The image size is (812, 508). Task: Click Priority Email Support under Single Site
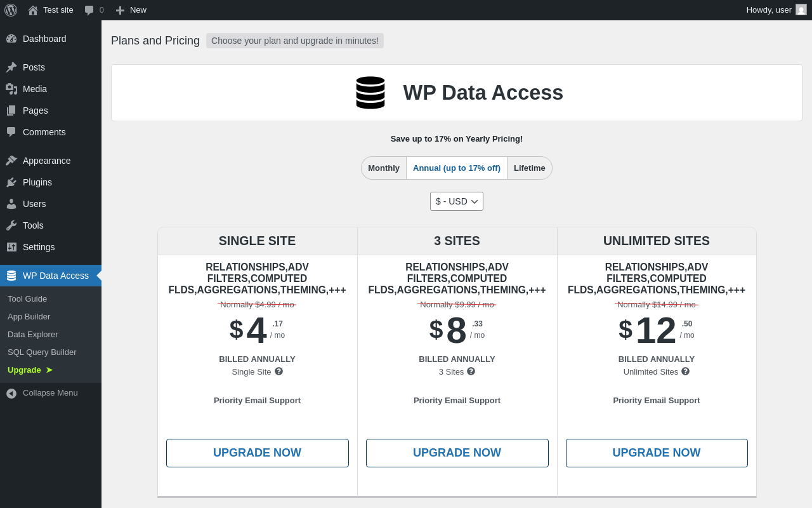coord(258,401)
